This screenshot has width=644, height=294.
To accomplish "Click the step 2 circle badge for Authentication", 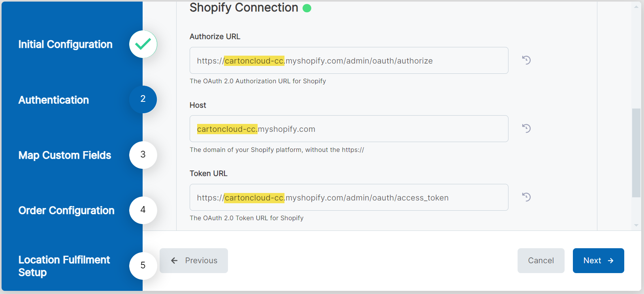I will click(143, 99).
